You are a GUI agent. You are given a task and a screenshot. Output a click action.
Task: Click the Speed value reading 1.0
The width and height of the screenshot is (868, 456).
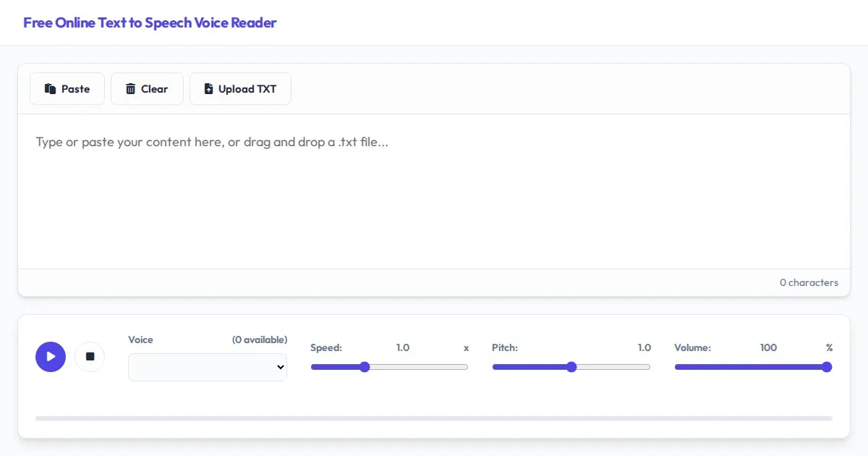pos(403,347)
